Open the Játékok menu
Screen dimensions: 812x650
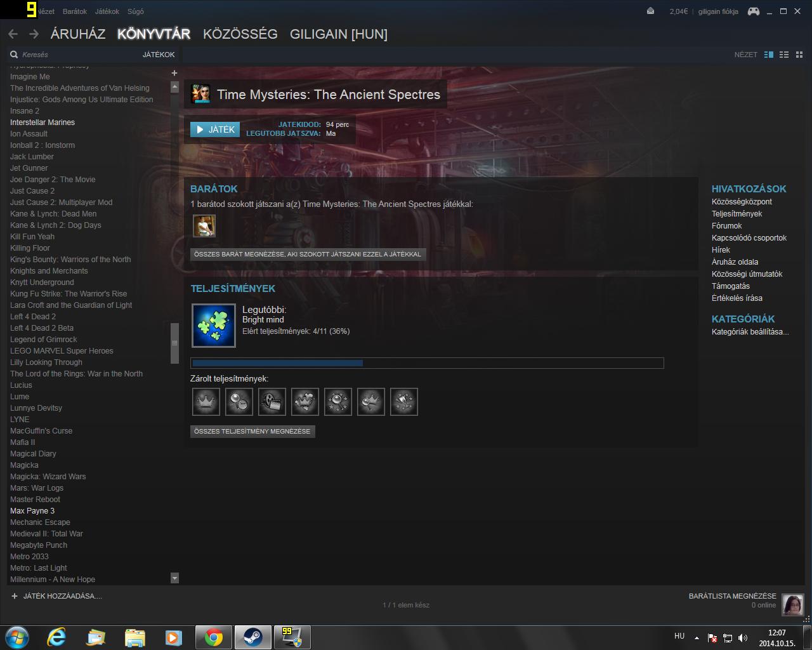(x=107, y=11)
